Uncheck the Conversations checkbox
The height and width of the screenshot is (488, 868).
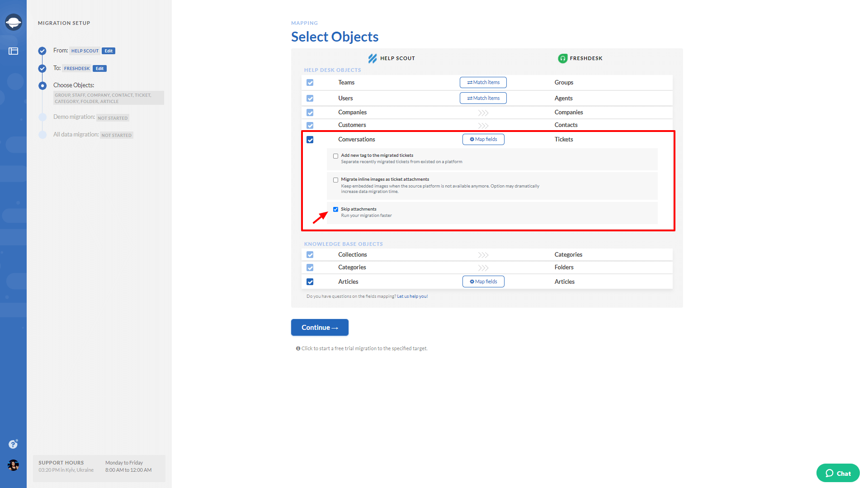click(x=310, y=140)
